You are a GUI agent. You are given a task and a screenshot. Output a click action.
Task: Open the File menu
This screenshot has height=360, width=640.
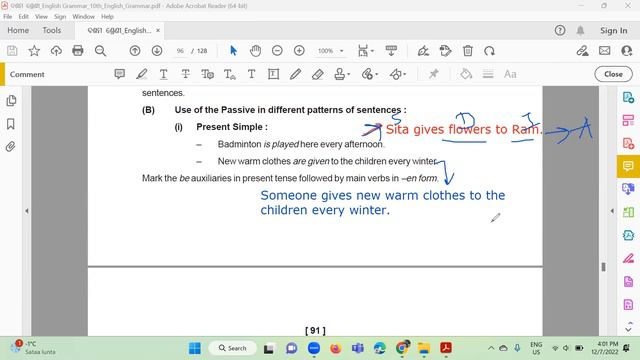[7, 16]
